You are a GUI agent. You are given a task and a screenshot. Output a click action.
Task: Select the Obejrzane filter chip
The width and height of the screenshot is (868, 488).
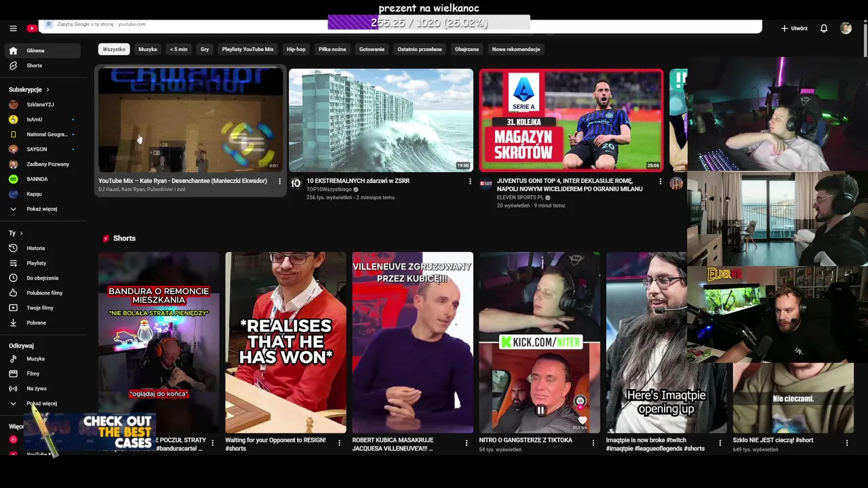(467, 49)
